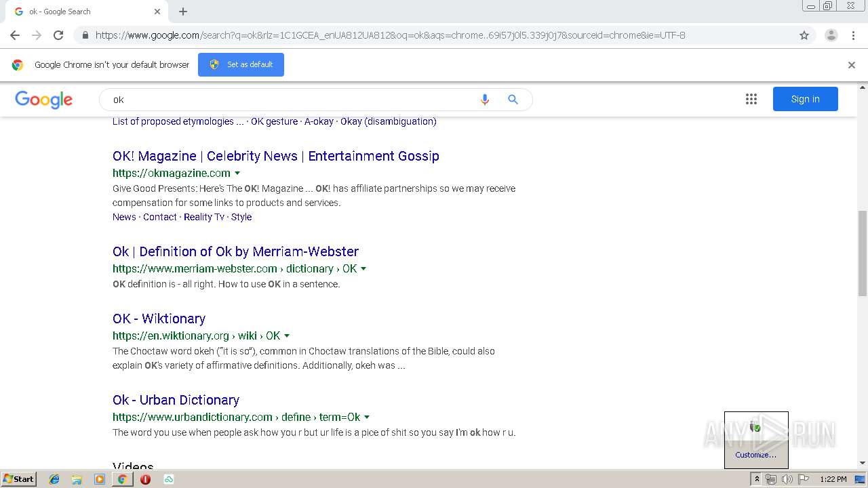Open 'Ok - Urban Dictionary' result

[x=176, y=400]
